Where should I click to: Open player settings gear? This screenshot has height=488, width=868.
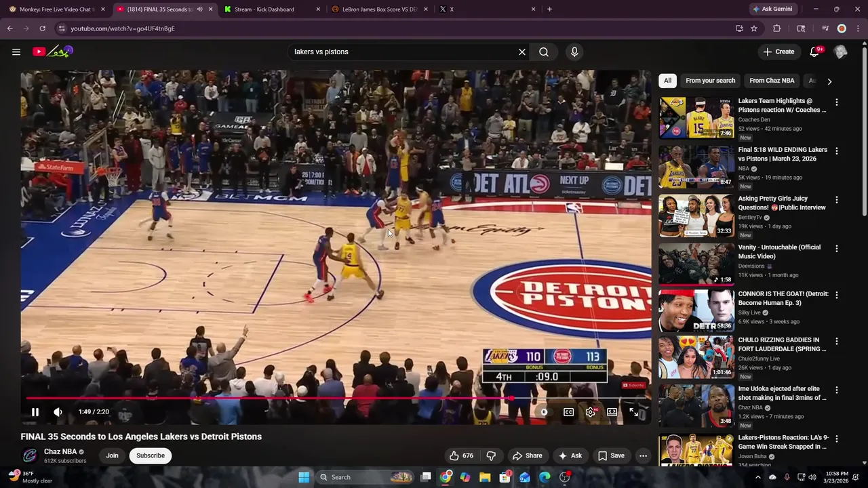tap(591, 411)
